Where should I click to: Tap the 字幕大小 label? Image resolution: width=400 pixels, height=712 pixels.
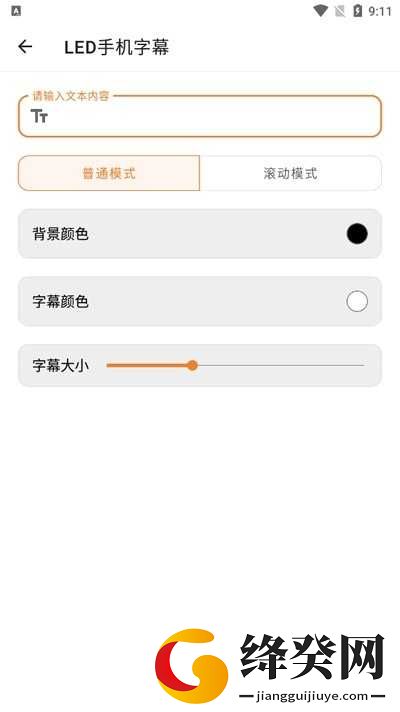60,366
